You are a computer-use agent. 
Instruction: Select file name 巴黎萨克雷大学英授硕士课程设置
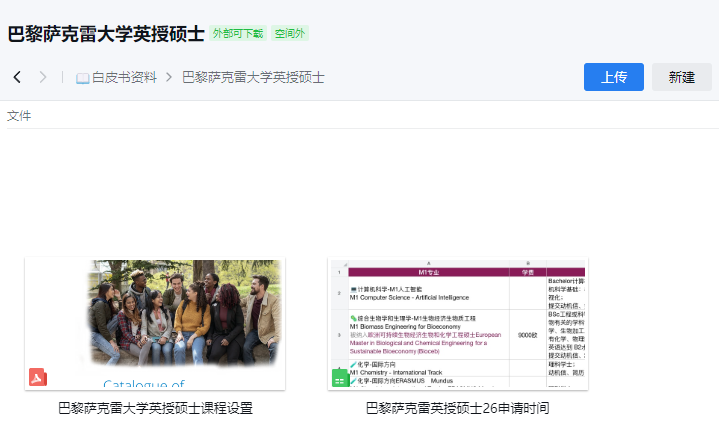155,408
